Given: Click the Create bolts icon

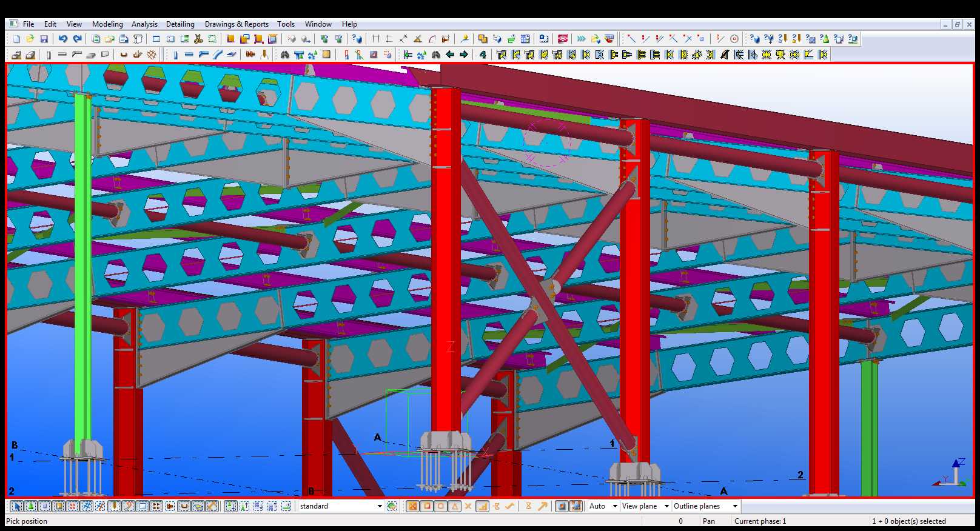Looking at the screenshot, I should (x=250, y=55).
